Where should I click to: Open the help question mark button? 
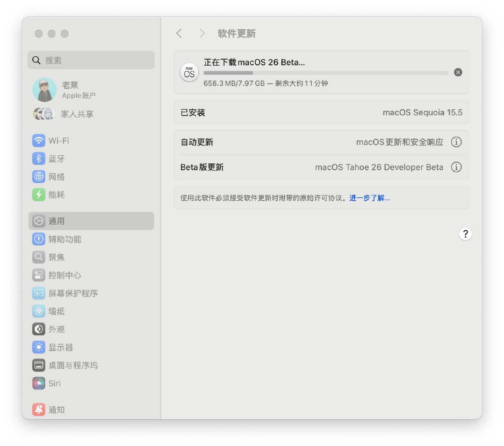465,234
